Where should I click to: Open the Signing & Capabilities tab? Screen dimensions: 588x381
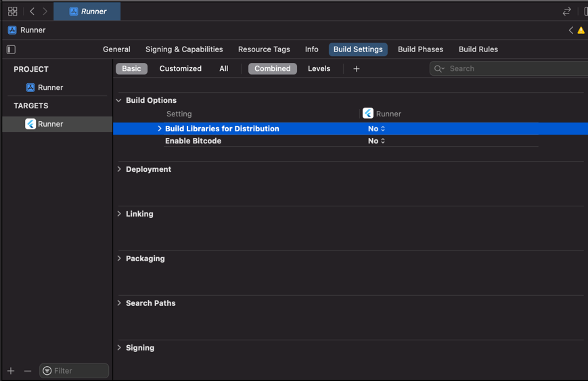[x=184, y=49]
